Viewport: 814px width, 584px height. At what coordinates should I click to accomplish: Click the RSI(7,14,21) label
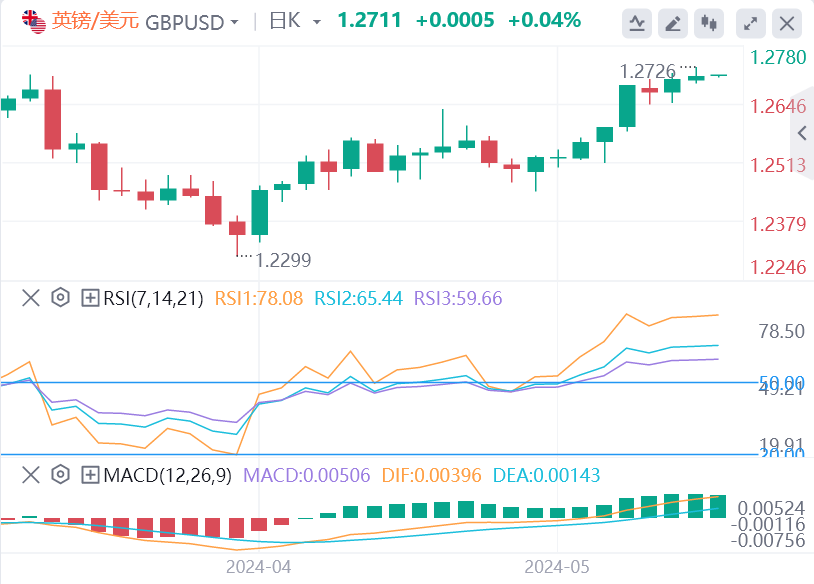coord(152,298)
